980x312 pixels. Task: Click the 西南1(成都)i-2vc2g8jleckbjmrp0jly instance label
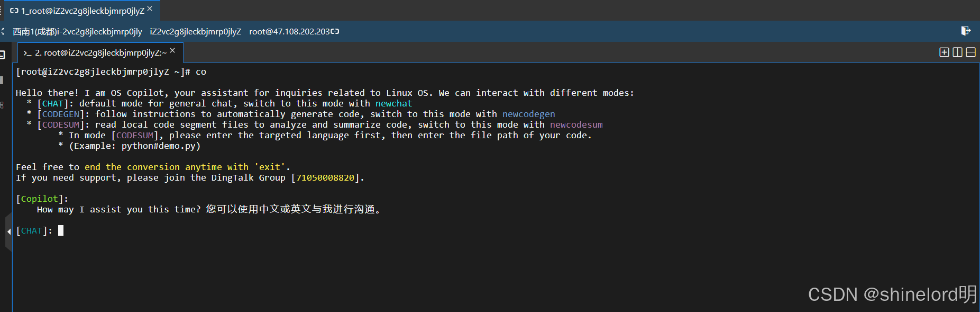point(77,31)
